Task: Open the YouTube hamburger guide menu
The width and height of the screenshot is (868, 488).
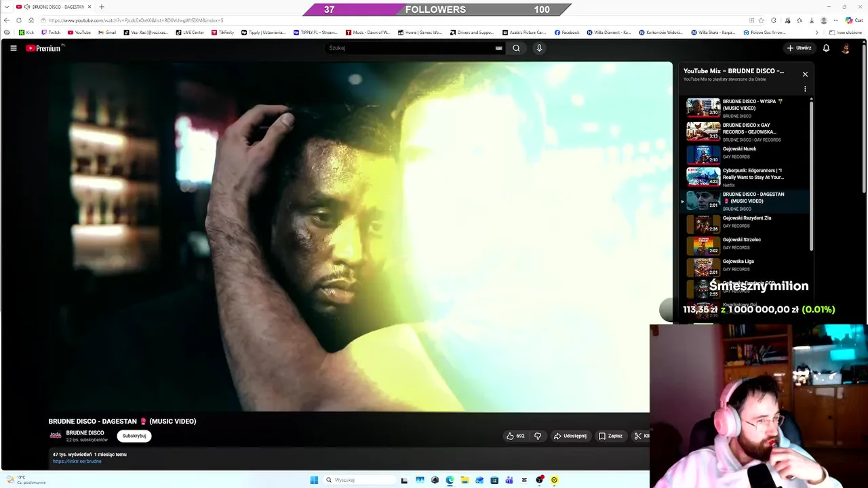Action: point(13,48)
